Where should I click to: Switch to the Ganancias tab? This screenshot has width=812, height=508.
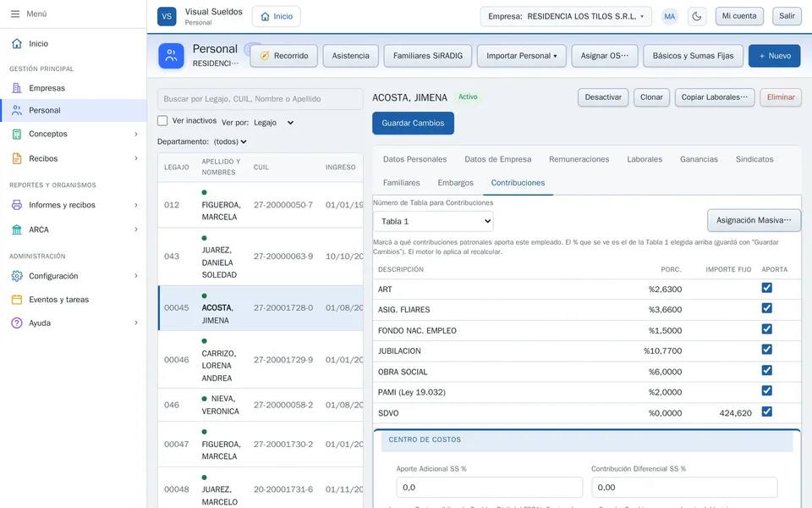(x=699, y=159)
